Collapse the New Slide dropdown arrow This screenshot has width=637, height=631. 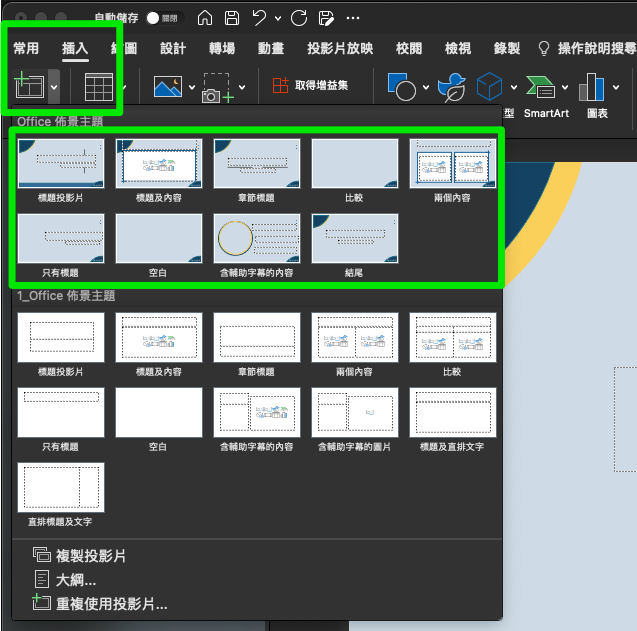pos(54,87)
